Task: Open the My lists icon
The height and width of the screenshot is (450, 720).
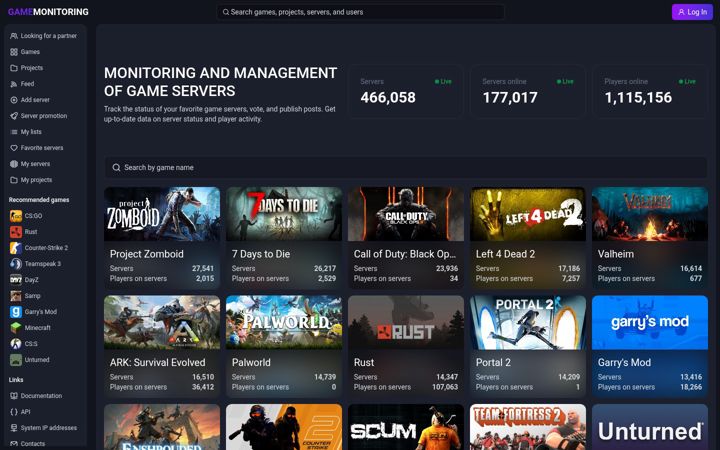Action: point(14,132)
